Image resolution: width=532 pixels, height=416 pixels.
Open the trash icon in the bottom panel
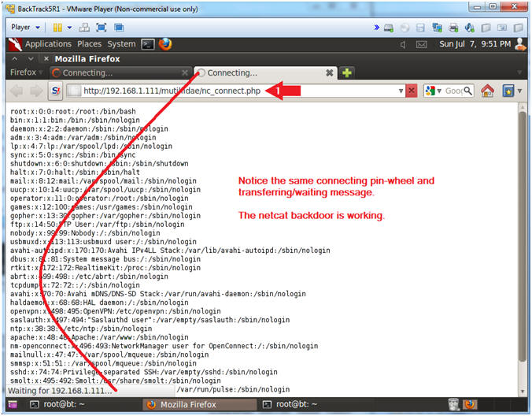[453, 404]
